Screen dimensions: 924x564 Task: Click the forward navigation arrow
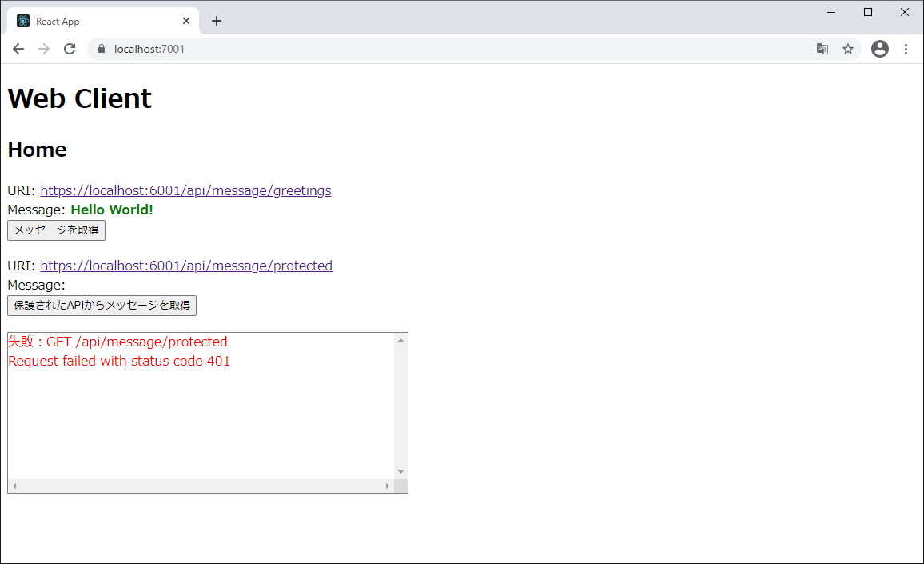[44, 49]
